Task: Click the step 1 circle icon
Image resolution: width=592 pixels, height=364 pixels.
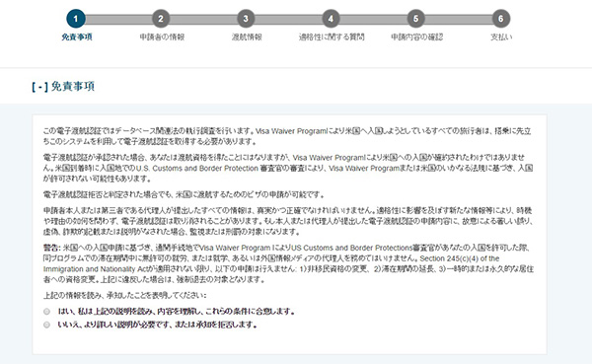Action: tap(76, 19)
